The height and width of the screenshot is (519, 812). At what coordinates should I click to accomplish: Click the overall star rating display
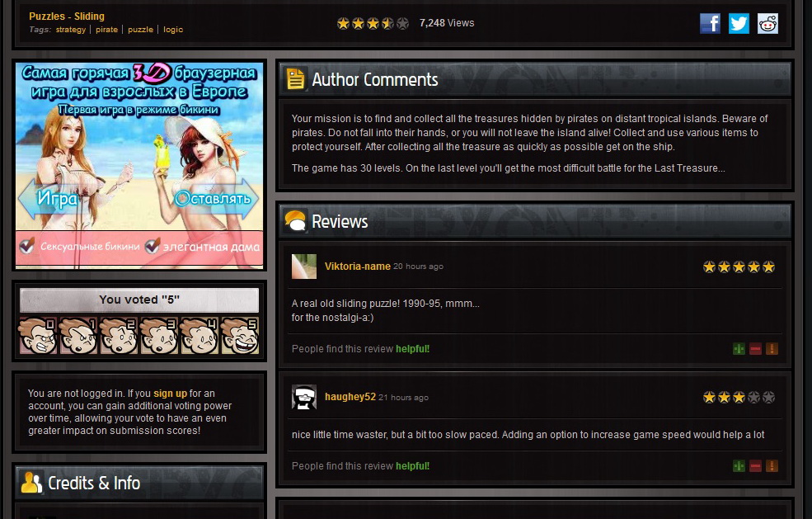coord(373,23)
